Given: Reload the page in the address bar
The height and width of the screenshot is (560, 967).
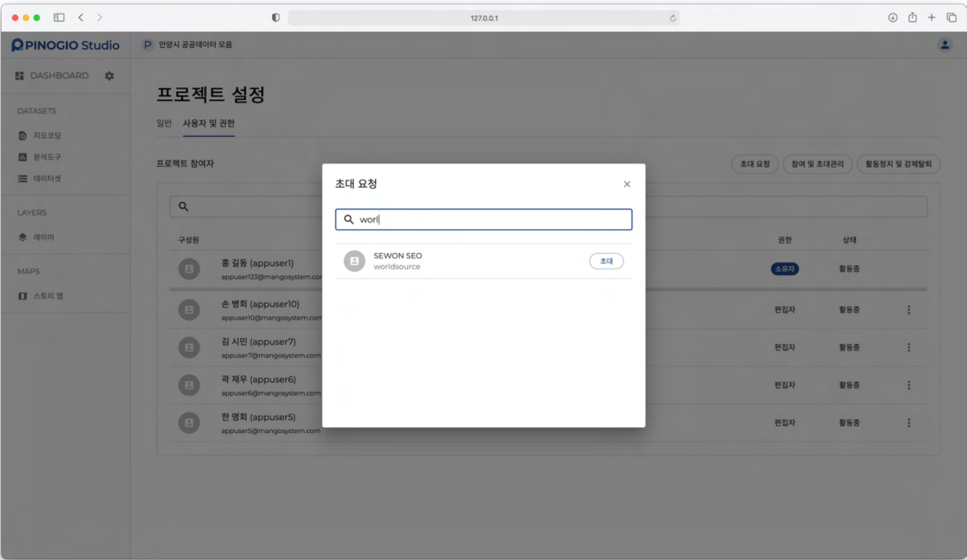Looking at the screenshot, I should [x=672, y=18].
